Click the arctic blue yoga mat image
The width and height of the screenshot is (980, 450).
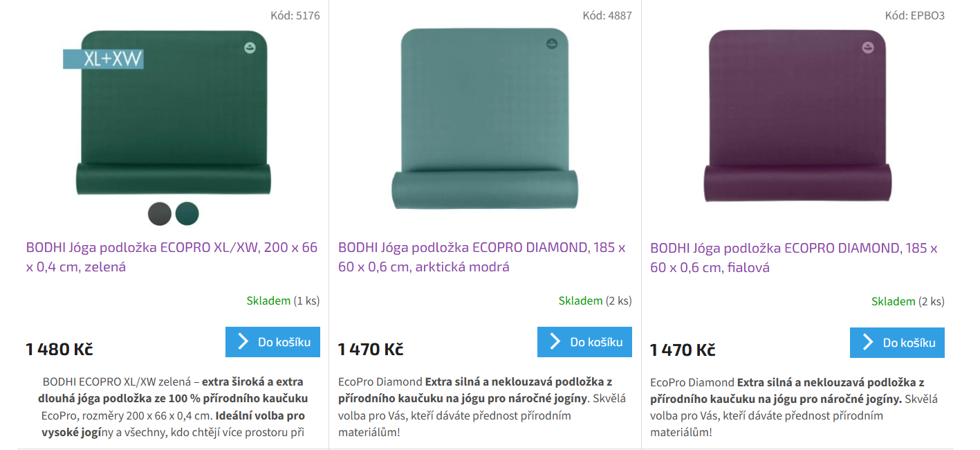pyautogui.click(x=485, y=118)
